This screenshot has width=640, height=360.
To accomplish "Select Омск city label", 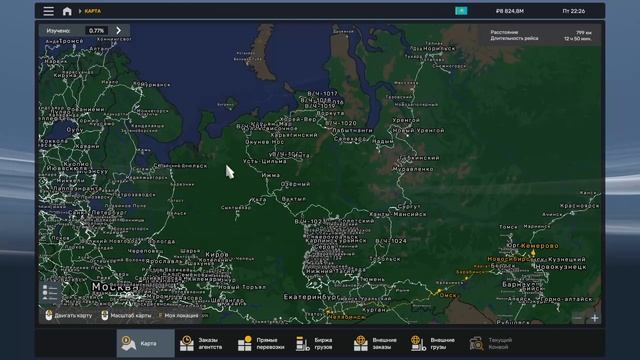I will 448,295.
